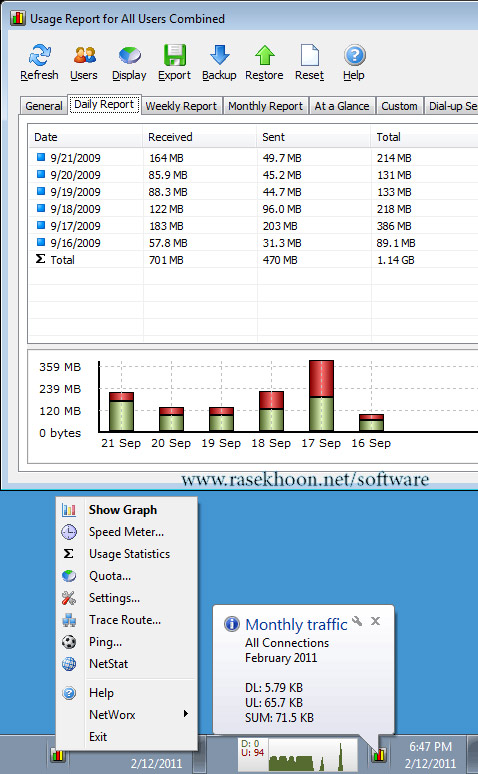Click the context menu Help question icon
Image resolution: width=478 pixels, height=774 pixels.
(x=69, y=693)
